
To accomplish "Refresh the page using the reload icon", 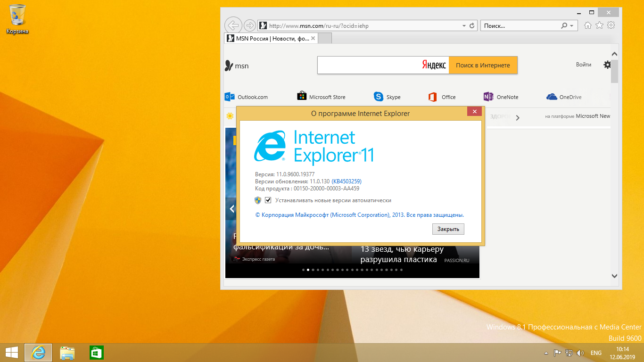I will 472,25.
